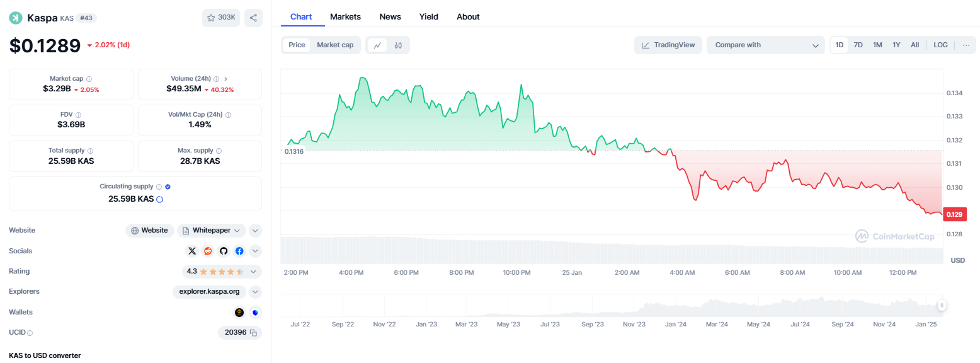Switch to line chart view icon
Screen dimensions: 980x363
point(377,45)
